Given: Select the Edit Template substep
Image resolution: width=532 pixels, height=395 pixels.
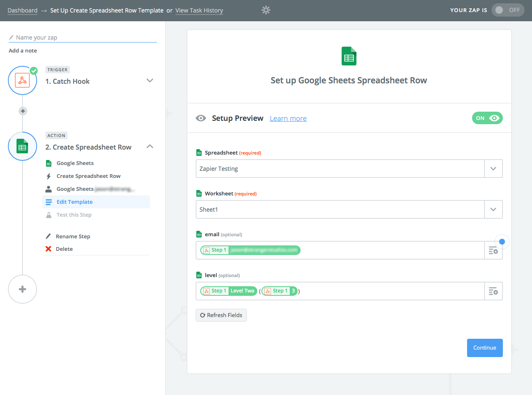Looking at the screenshot, I should tap(96, 202).
